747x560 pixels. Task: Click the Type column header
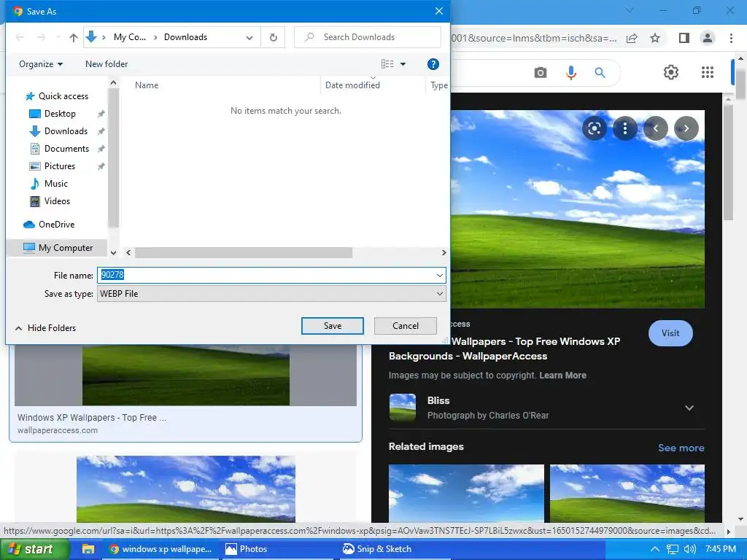[438, 85]
